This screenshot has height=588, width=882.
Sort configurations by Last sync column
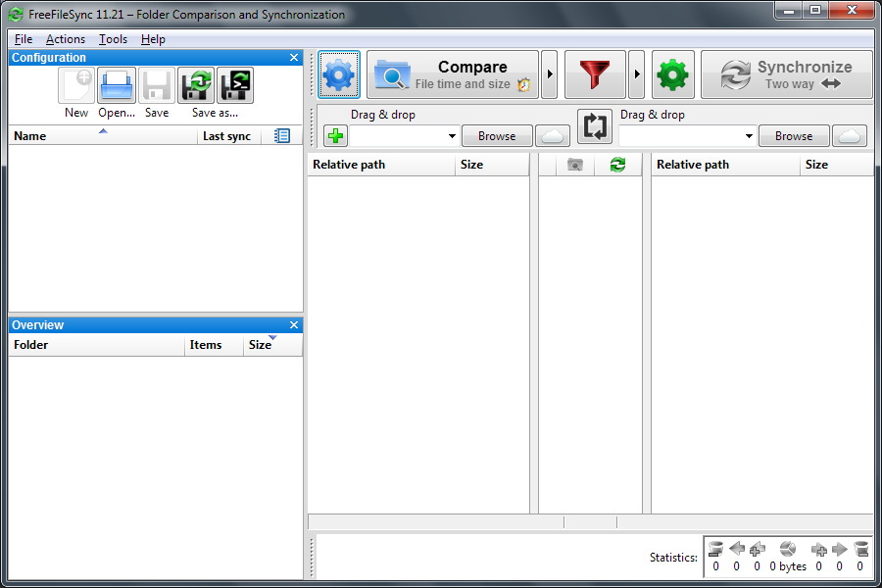(229, 135)
